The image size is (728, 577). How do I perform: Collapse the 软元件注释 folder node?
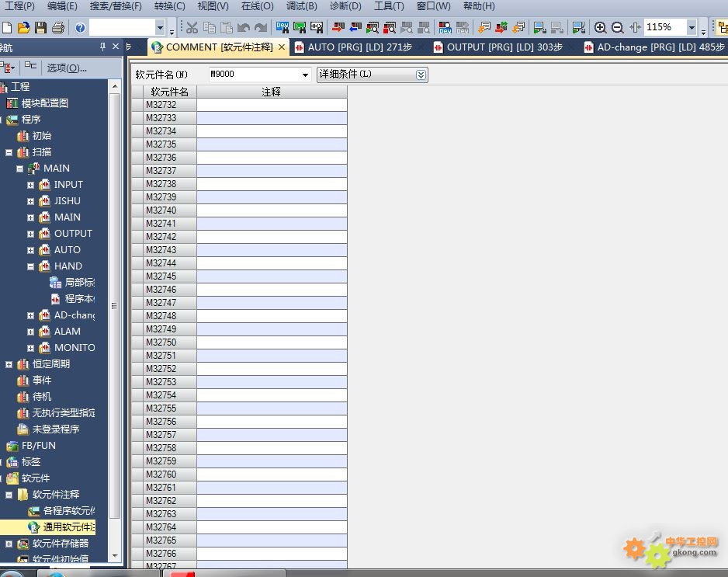point(9,495)
